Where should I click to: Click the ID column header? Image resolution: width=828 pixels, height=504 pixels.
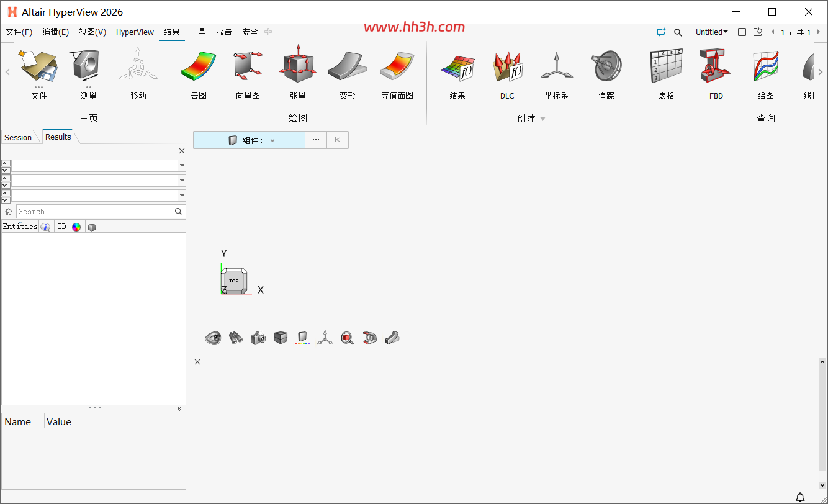[62, 227]
